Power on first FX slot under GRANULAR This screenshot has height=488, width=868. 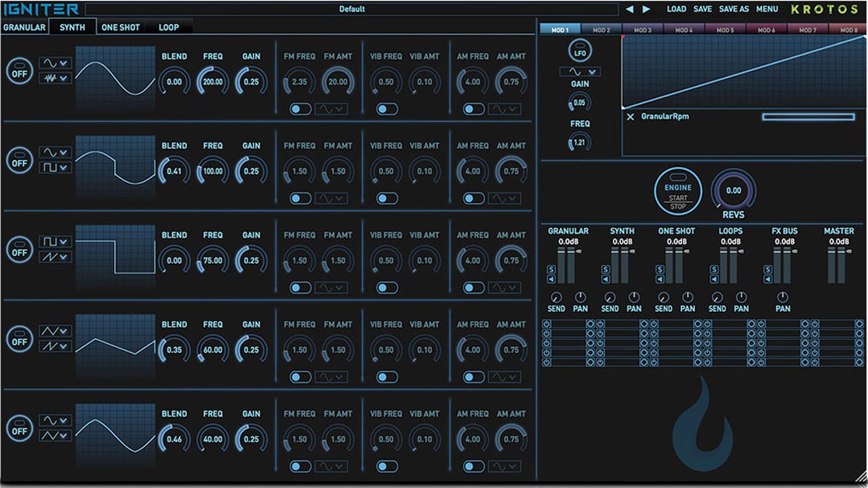coord(547,325)
